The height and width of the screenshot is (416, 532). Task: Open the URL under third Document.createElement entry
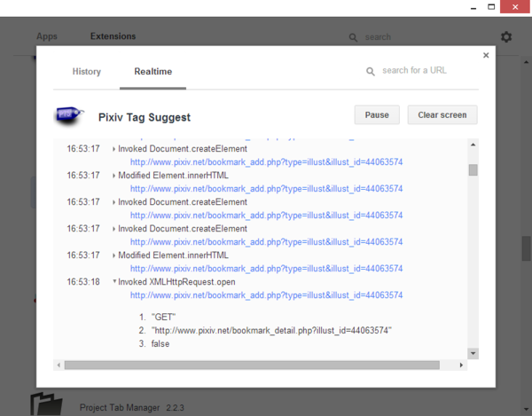(266, 242)
